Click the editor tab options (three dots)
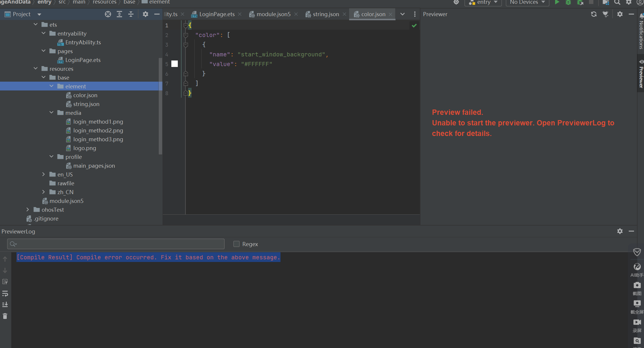644x348 pixels. tap(415, 14)
